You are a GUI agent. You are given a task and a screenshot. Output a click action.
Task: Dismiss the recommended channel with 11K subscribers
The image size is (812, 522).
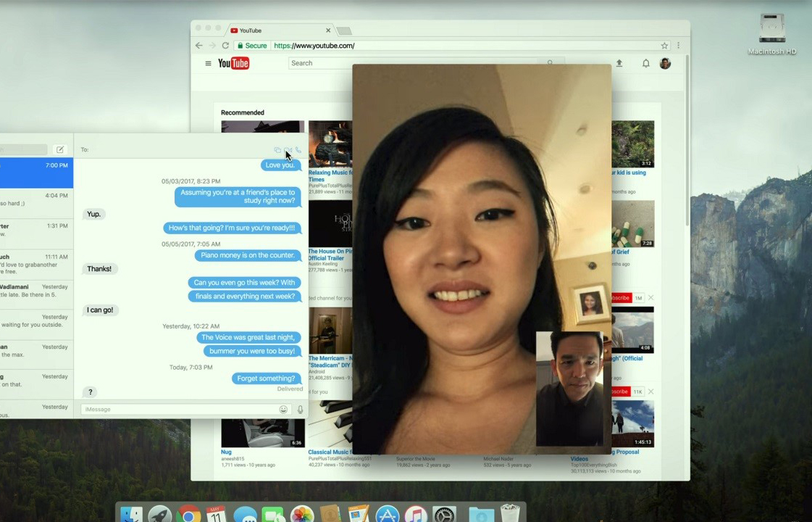[x=651, y=392]
